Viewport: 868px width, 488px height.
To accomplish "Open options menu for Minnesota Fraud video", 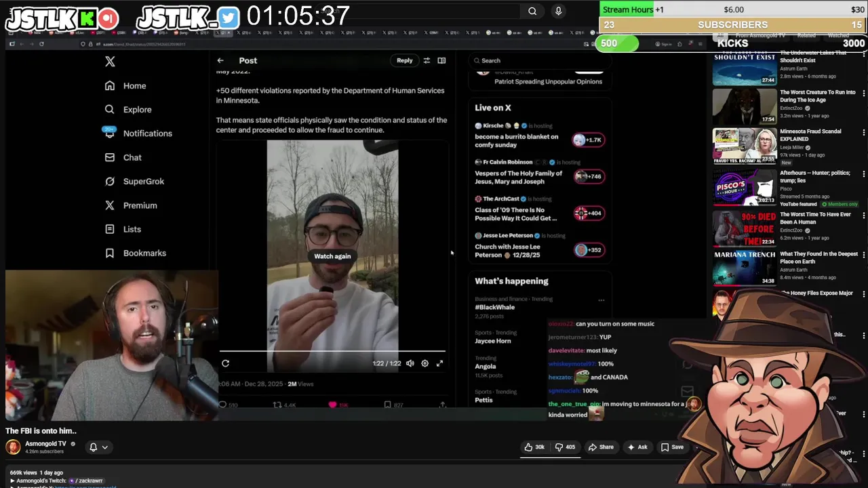I will 863,133.
